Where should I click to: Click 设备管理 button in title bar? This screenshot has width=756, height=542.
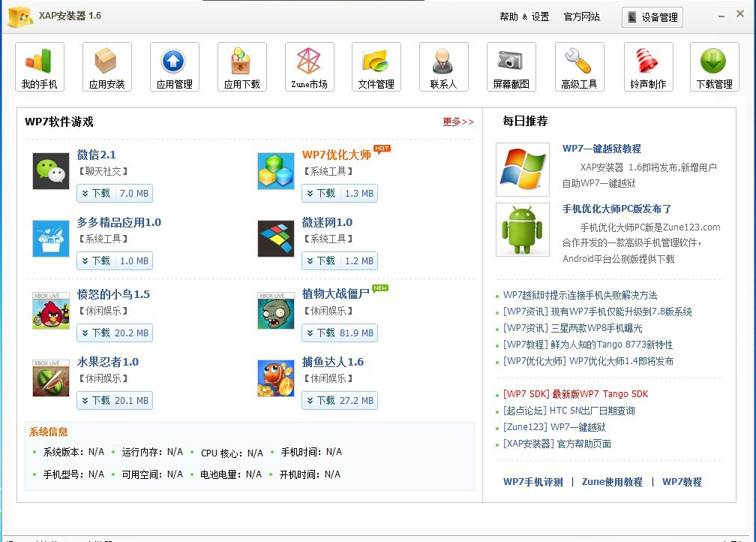click(x=652, y=17)
